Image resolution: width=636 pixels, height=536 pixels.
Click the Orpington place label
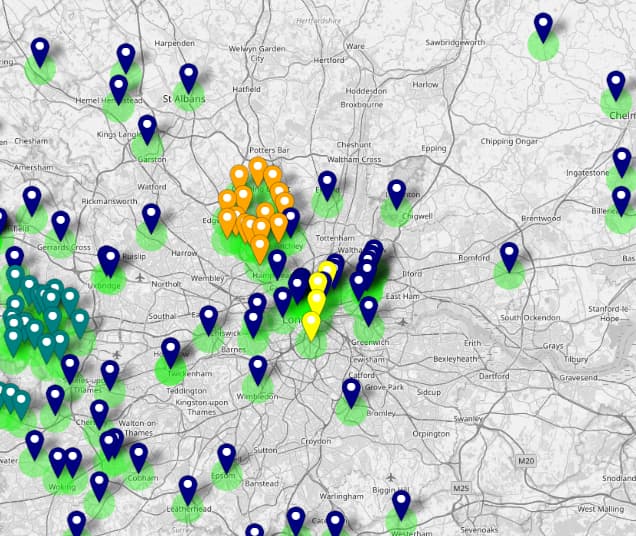(x=431, y=434)
